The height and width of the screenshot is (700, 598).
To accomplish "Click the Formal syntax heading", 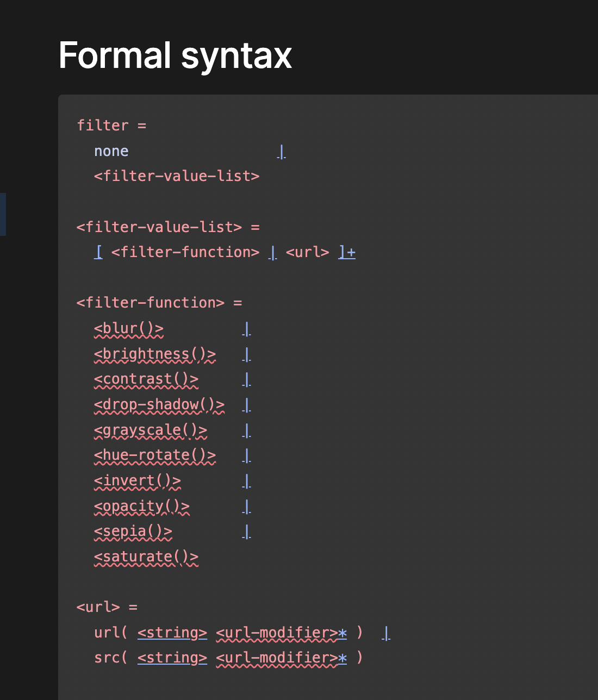I will point(175,55).
